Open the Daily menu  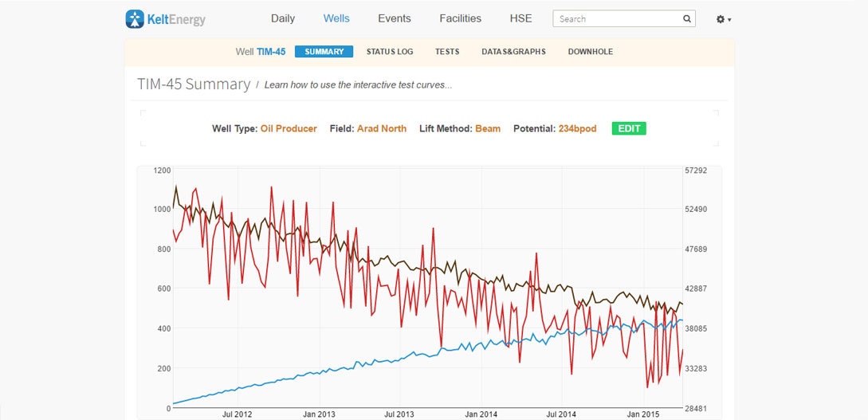tap(283, 18)
